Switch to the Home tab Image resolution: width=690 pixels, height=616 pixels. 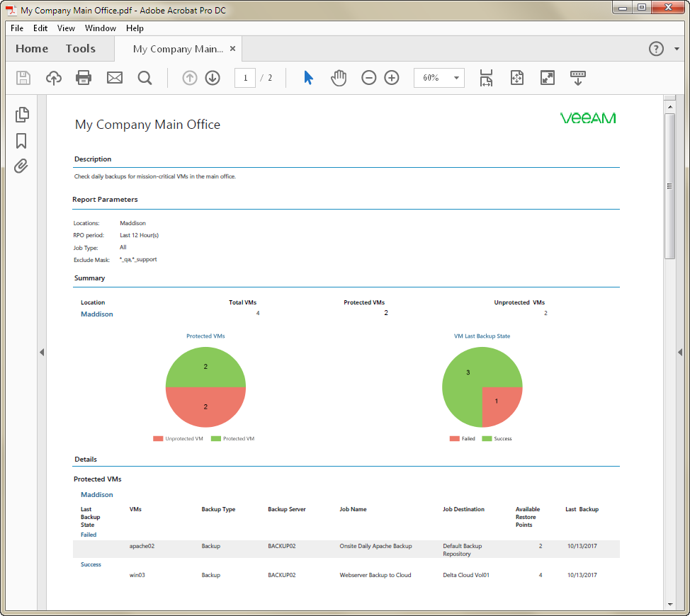32,48
